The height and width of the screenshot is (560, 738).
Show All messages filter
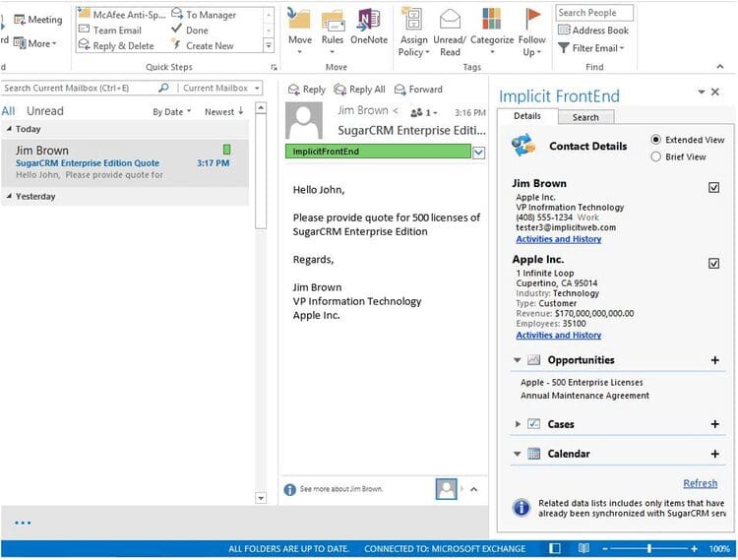click(x=8, y=111)
